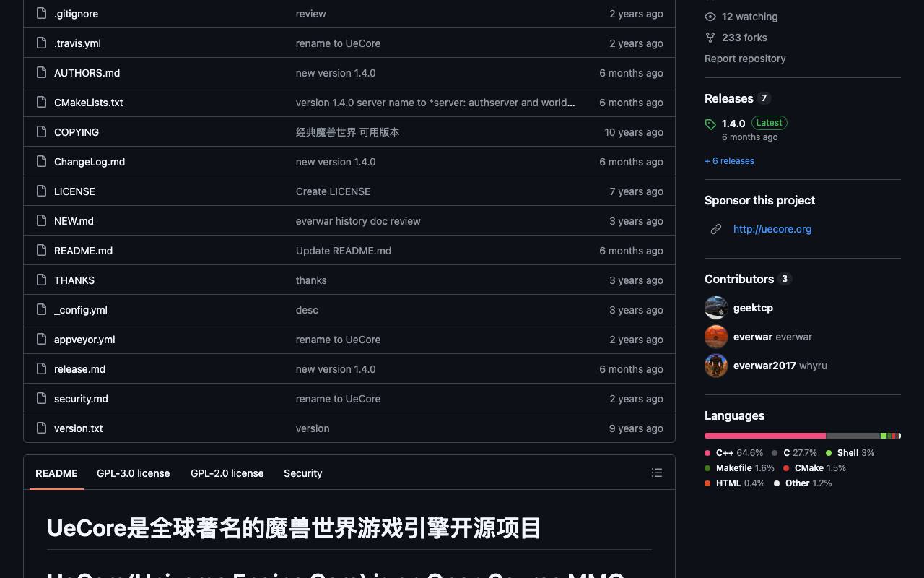This screenshot has height=578, width=924.
Task: Open the release.md file
Action: point(80,369)
